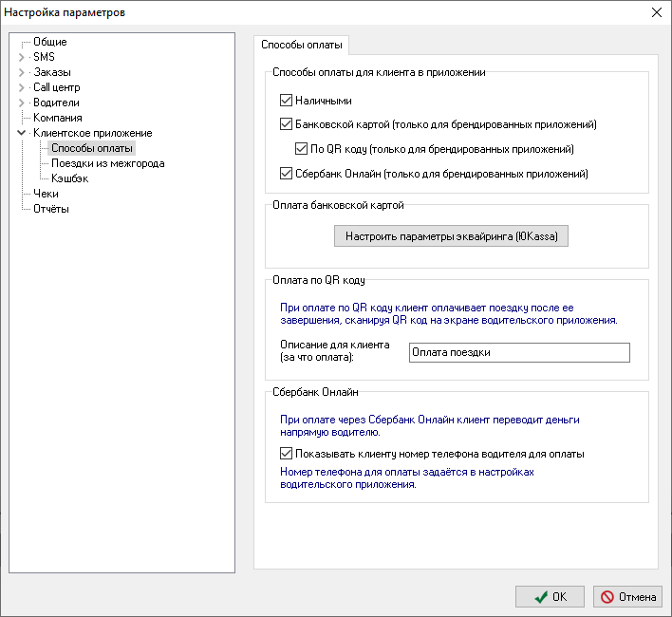This screenshot has height=617, width=672.
Task: Collapse the Клиентское приложение tree node
Action: coord(22,133)
